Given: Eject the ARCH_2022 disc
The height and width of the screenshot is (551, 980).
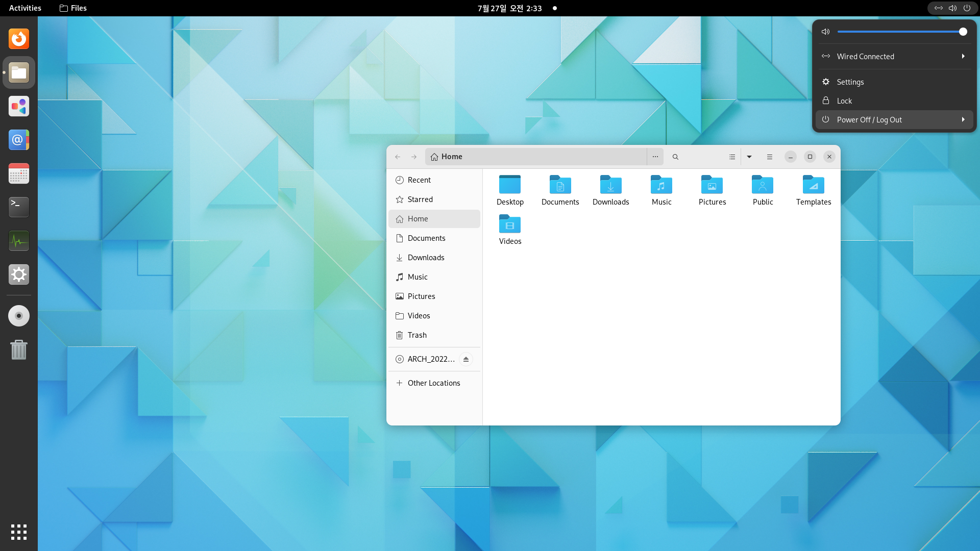Looking at the screenshot, I should (x=465, y=359).
